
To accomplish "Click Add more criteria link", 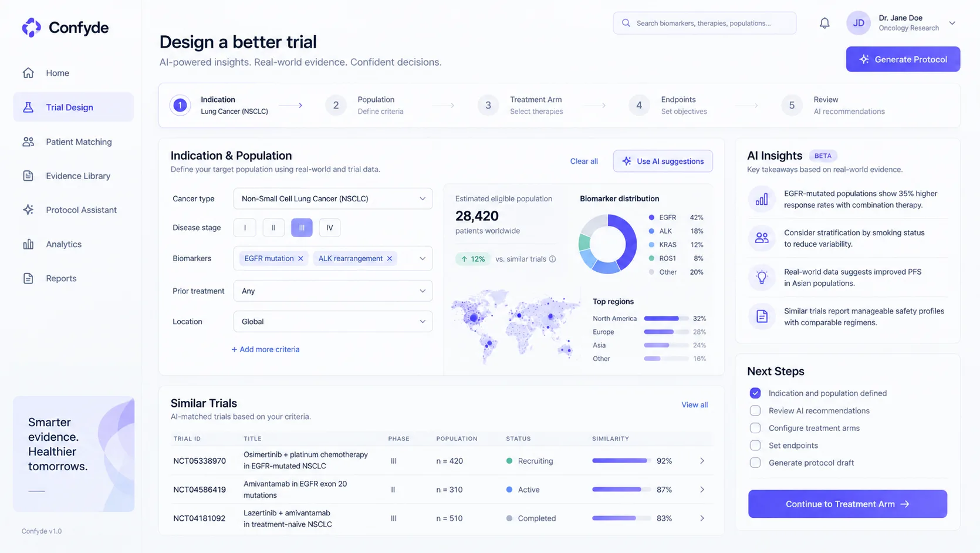I will click(265, 349).
